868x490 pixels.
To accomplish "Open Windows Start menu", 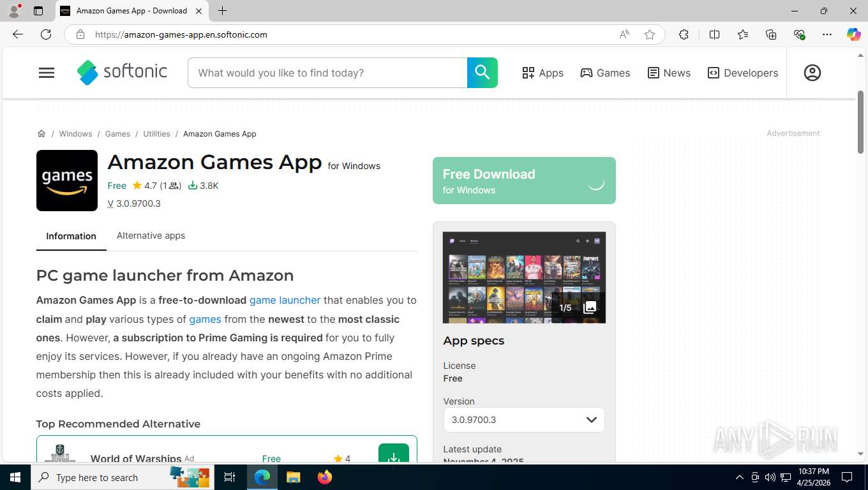I will point(15,477).
